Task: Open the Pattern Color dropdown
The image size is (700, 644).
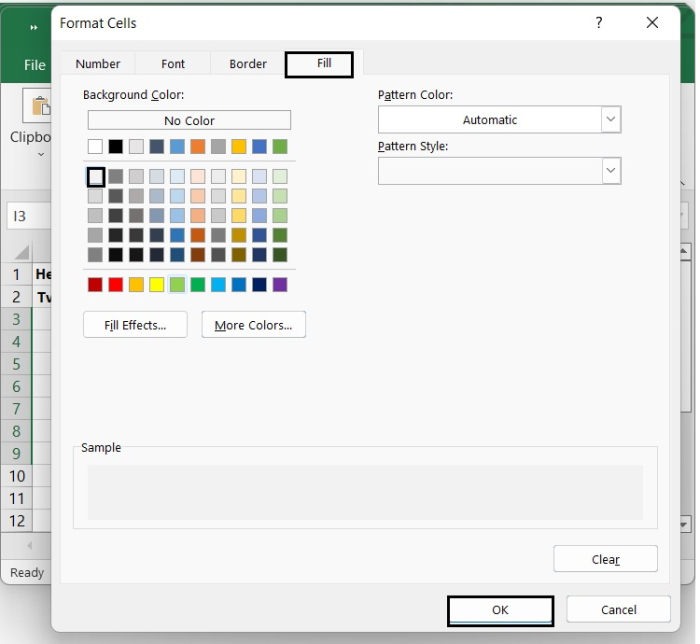Action: pos(611,119)
